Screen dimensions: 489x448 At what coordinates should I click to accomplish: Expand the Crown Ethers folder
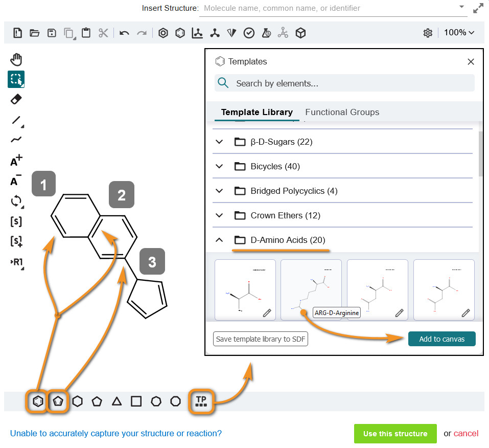220,215
